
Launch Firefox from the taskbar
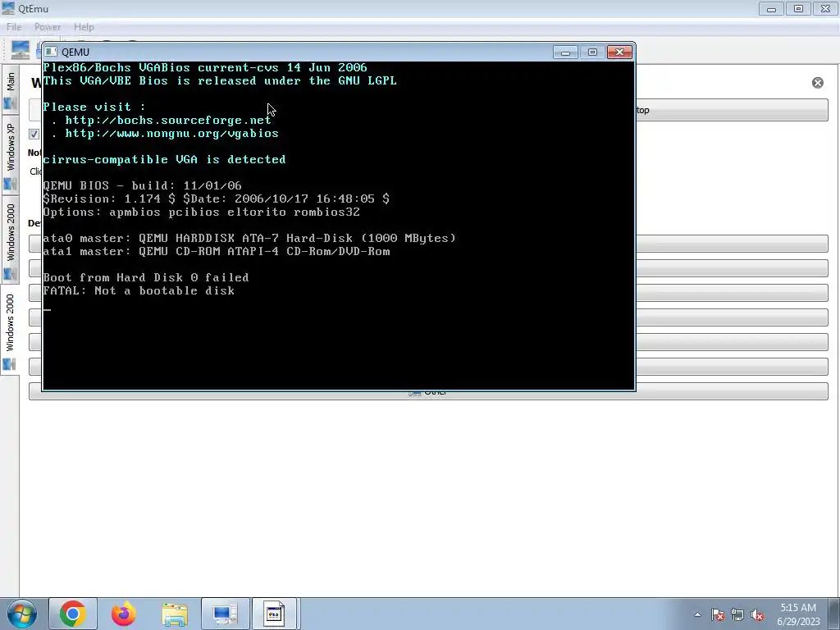124,614
